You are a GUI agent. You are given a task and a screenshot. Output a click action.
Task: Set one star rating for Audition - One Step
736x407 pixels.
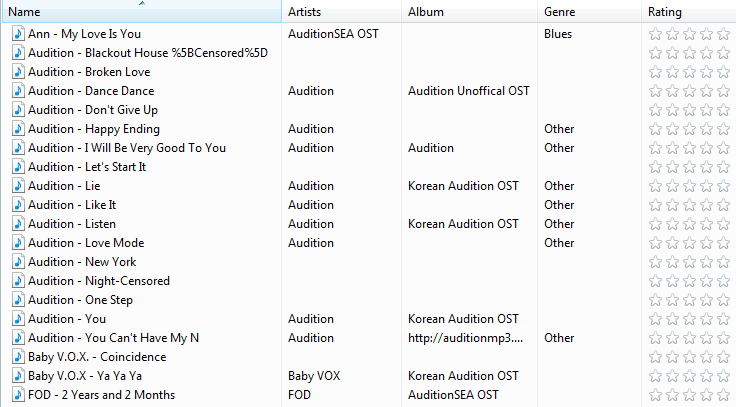tap(656, 300)
